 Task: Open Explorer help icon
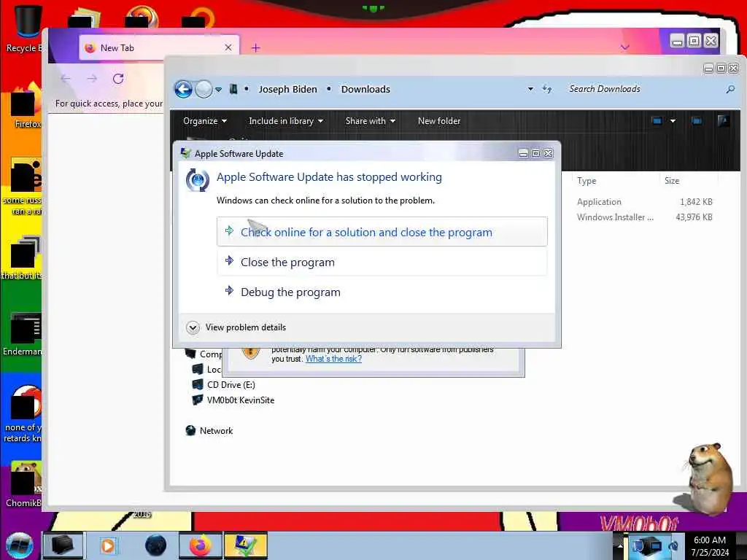[723, 121]
